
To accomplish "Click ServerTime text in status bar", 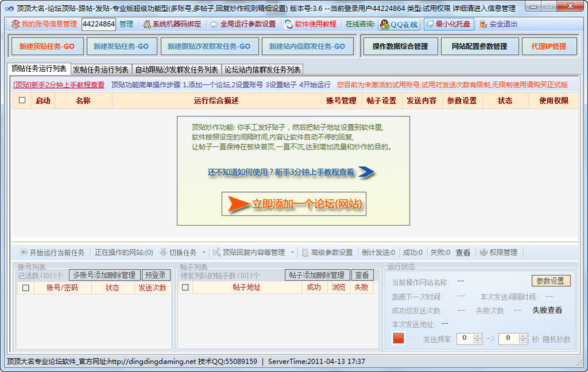I will click(x=316, y=362).
